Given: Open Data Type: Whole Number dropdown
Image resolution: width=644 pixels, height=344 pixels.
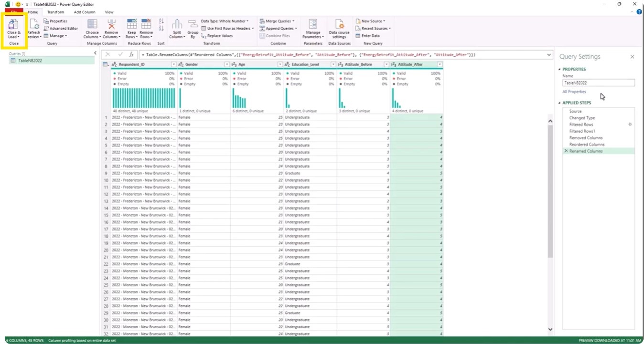Looking at the screenshot, I should 225,21.
